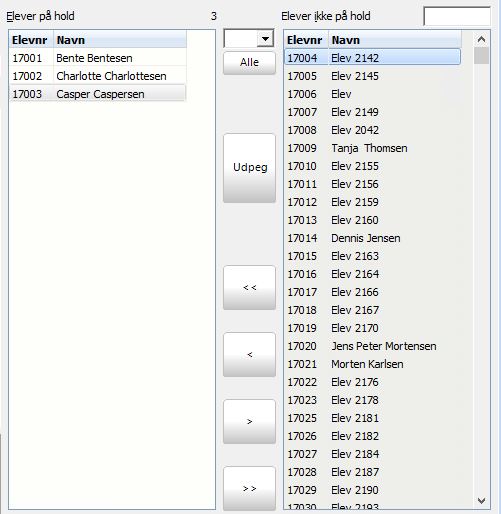This screenshot has width=501, height=514.
Task: Select Charlotte Charlottesen row
Action: 98,76
